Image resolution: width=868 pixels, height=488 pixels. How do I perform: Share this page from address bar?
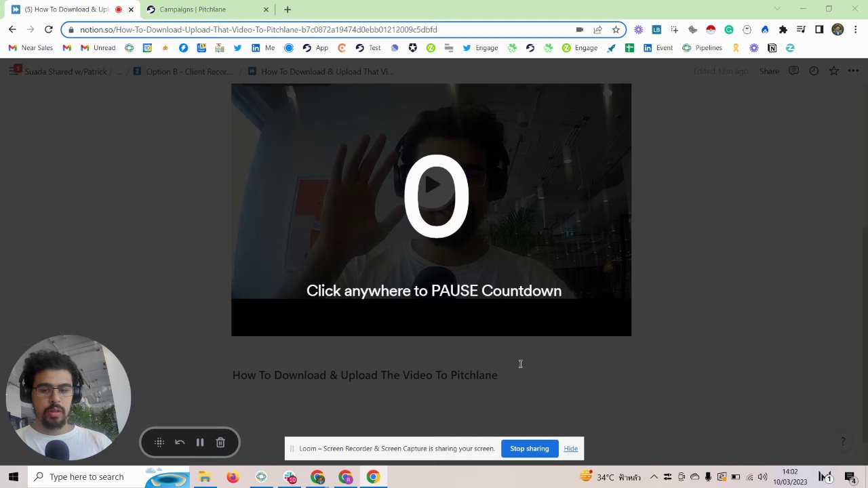597,30
